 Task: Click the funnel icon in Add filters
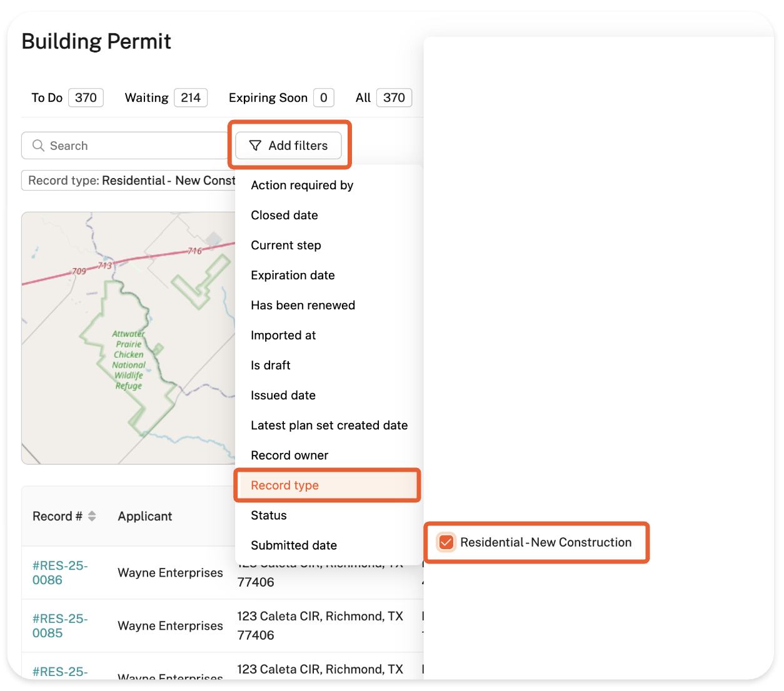point(255,146)
